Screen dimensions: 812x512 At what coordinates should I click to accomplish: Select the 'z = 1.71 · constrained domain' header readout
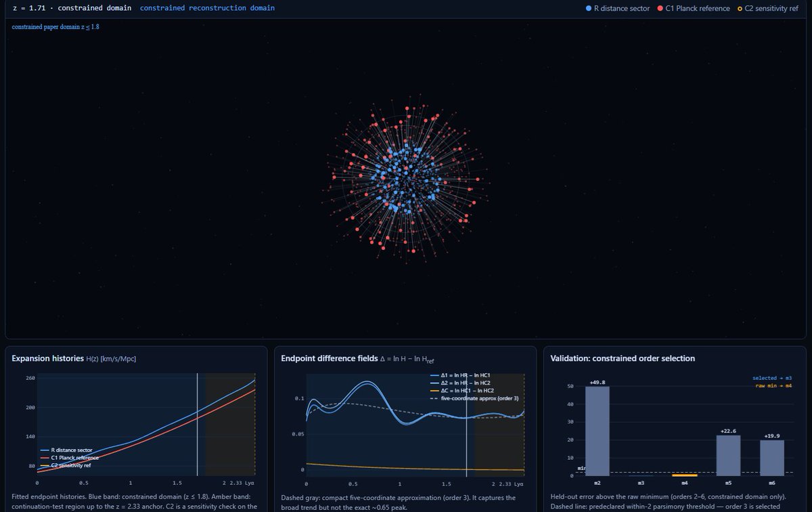72,8
